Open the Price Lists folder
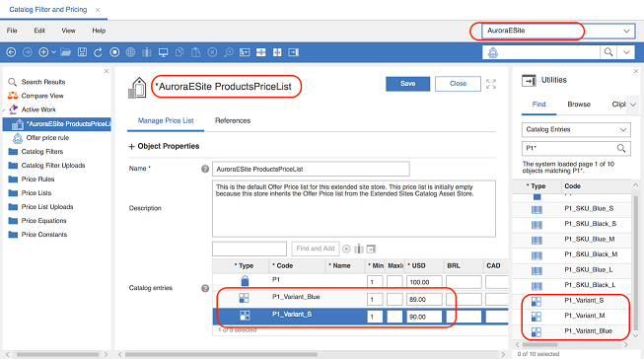644x359 pixels. [36, 192]
